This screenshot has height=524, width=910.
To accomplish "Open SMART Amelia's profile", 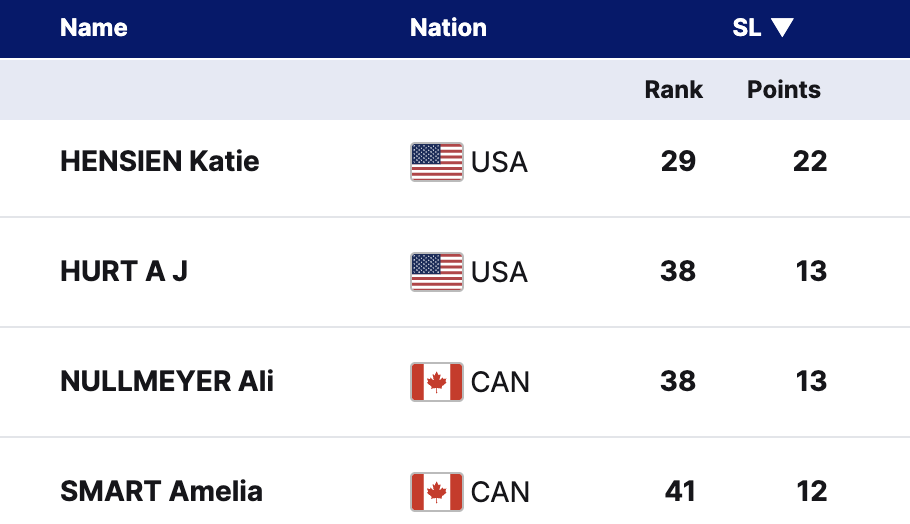I will (x=162, y=492).
